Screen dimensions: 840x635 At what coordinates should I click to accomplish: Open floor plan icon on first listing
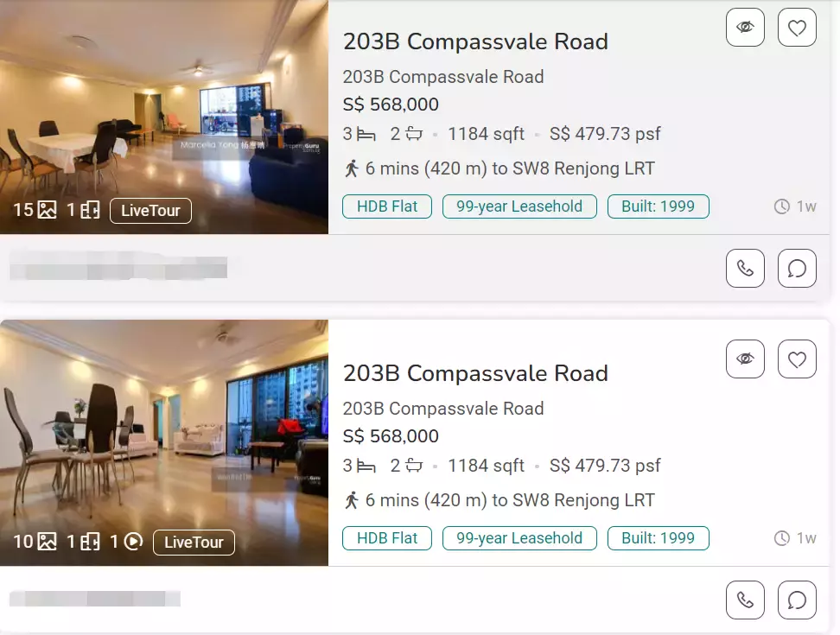[90, 210]
